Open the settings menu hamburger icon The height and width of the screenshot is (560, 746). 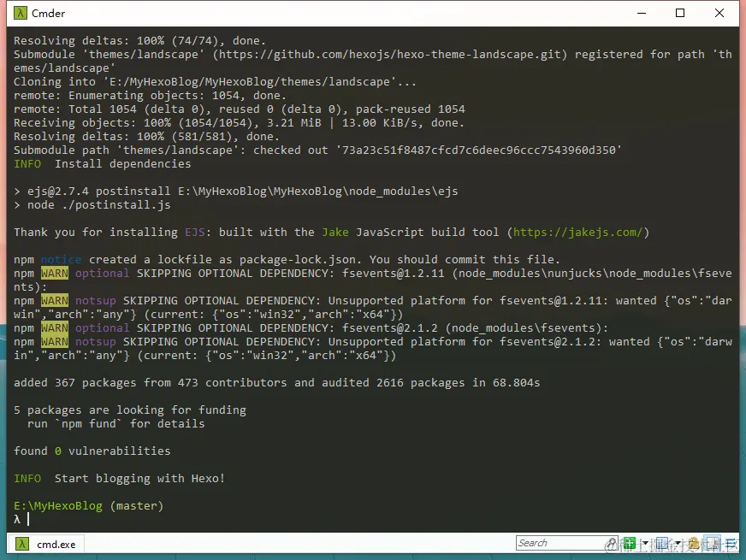[731, 543]
